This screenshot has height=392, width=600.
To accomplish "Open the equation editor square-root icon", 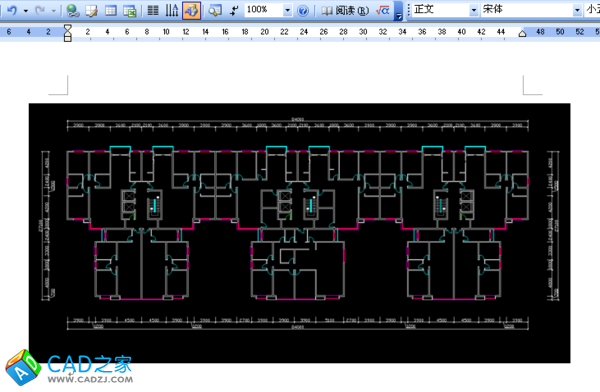I will [383, 10].
